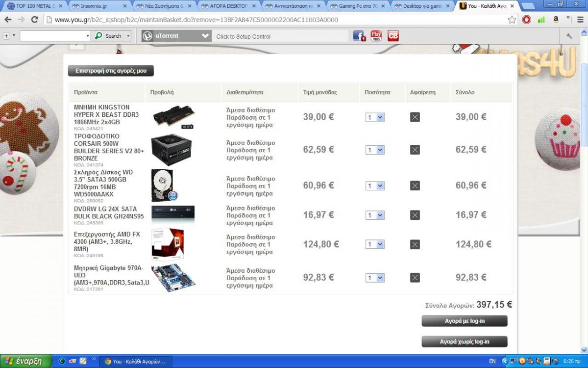Open Gigabyte 970A-UD3 motherboard product link
This screenshot has width=588, height=368.
click(112, 275)
